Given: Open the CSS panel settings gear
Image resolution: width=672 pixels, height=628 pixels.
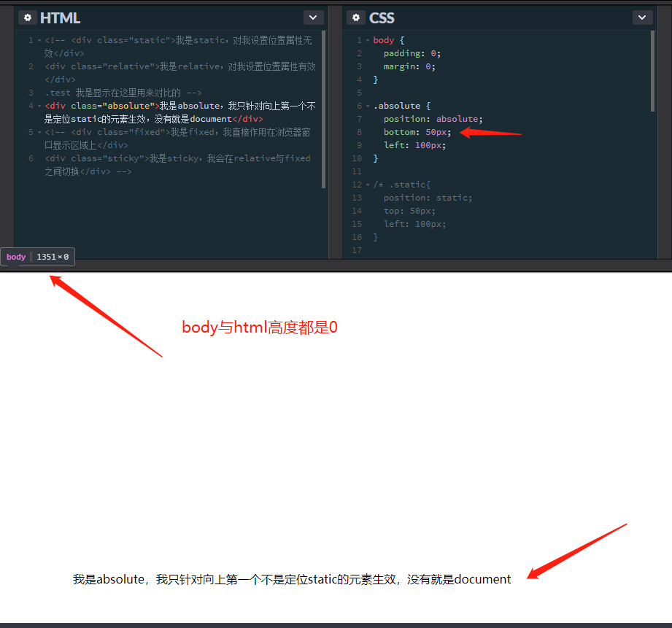Looking at the screenshot, I should (355, 17).
